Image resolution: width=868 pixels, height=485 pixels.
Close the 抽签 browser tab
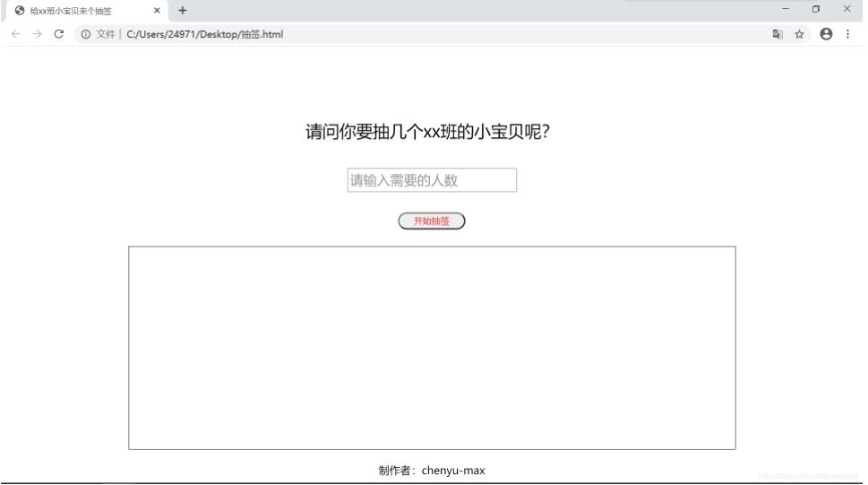tap(157, 10)
